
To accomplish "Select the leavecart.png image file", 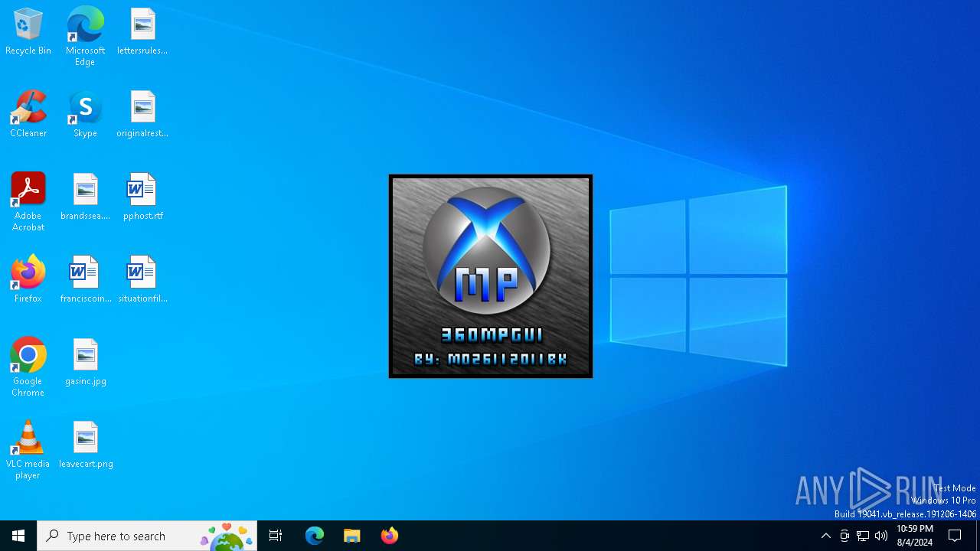I will (85, 445).
